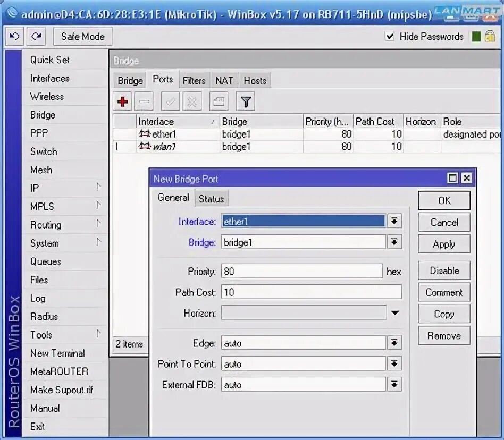The width and height of the screenshot is (504, 440).
Task: Click the Redo arrow icon
Action: (36, 36)
